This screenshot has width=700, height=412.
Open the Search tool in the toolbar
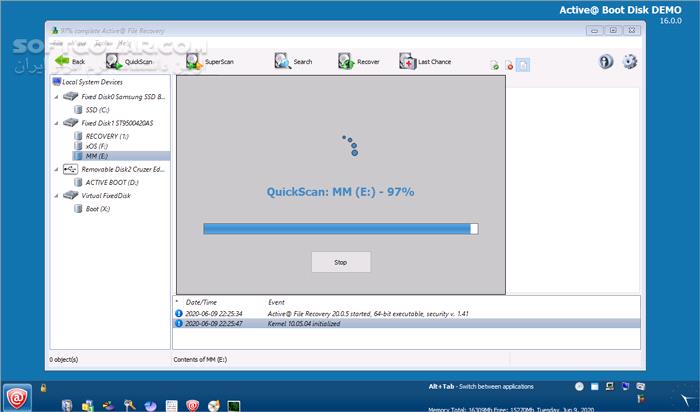(293, 62)
